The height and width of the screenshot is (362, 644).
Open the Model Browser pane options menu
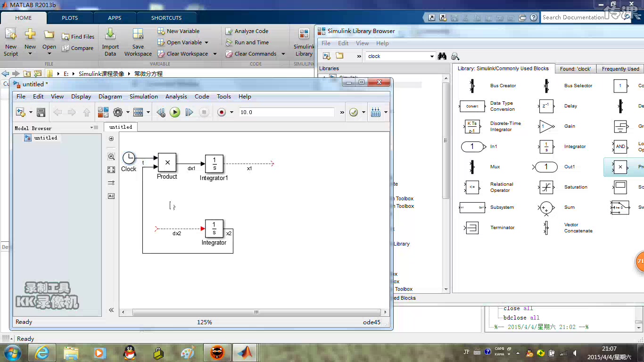pos(95,128)
